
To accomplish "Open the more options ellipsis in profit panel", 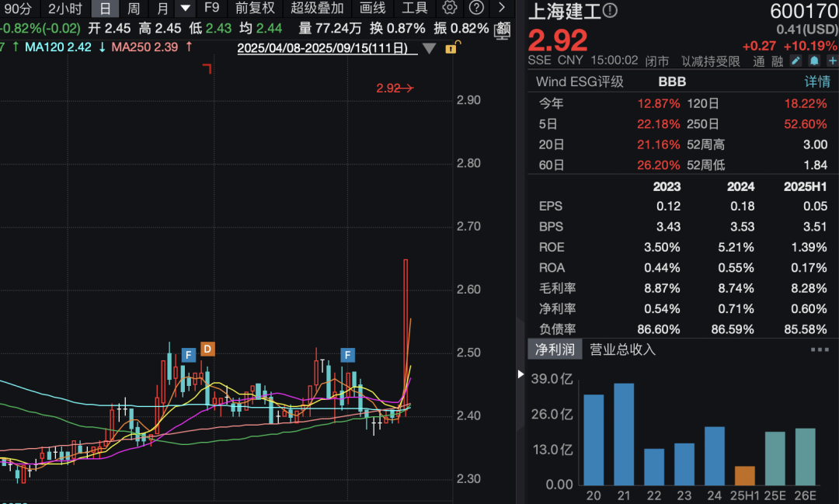I will (x=820, y=349).
